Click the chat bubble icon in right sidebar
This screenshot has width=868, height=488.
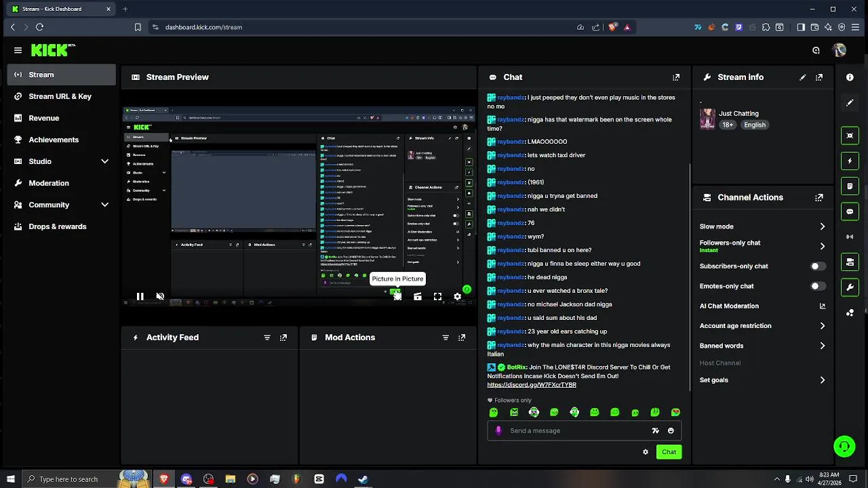click(850, 211)
